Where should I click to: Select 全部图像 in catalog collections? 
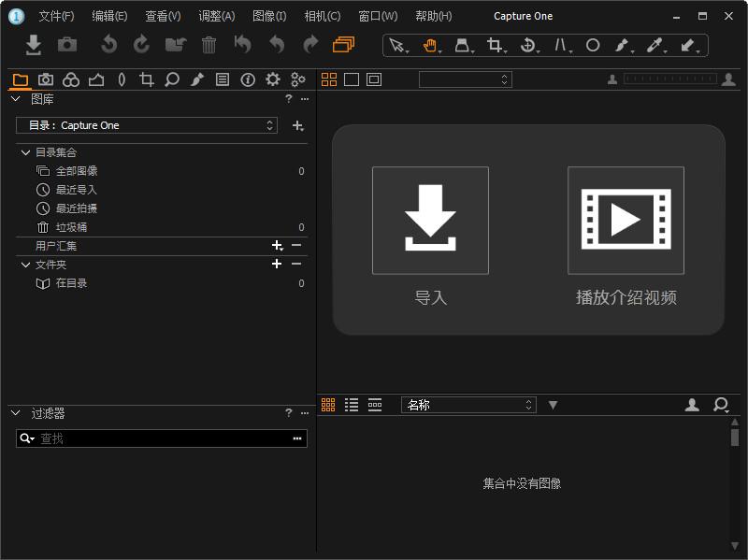click(162, 171)
